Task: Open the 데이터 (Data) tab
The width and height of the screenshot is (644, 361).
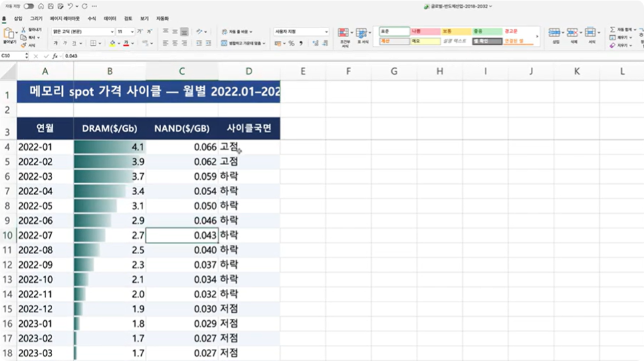Action: 110,19
